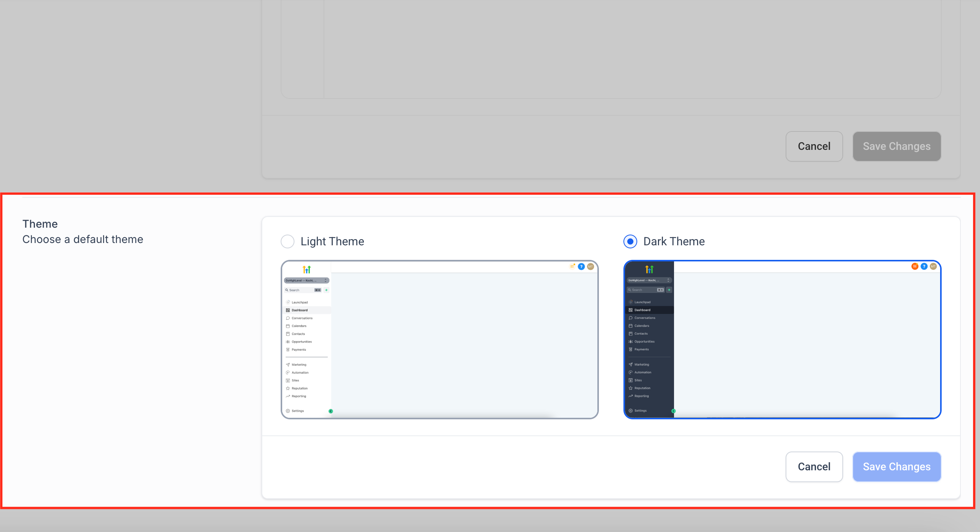Select the Light Theme radio button
The width and height of the screenshot is (980, 532).
click(x=287, y=241)
